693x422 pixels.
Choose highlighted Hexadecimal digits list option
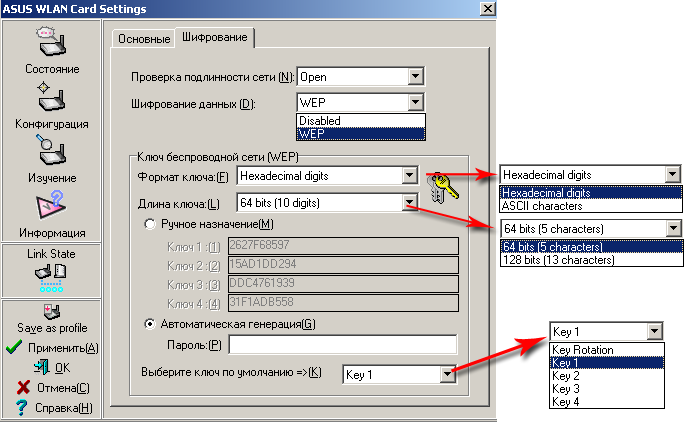[x=591, y=193]
